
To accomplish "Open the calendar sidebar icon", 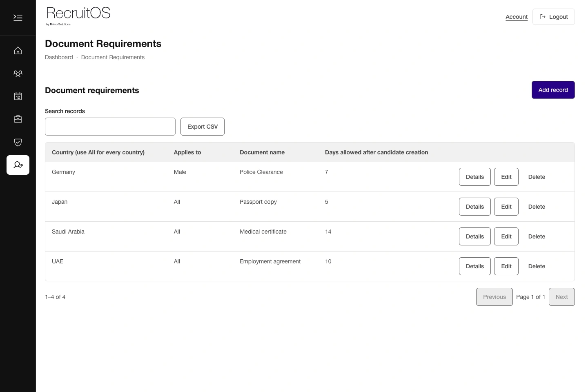I will (x=18, y=96).
